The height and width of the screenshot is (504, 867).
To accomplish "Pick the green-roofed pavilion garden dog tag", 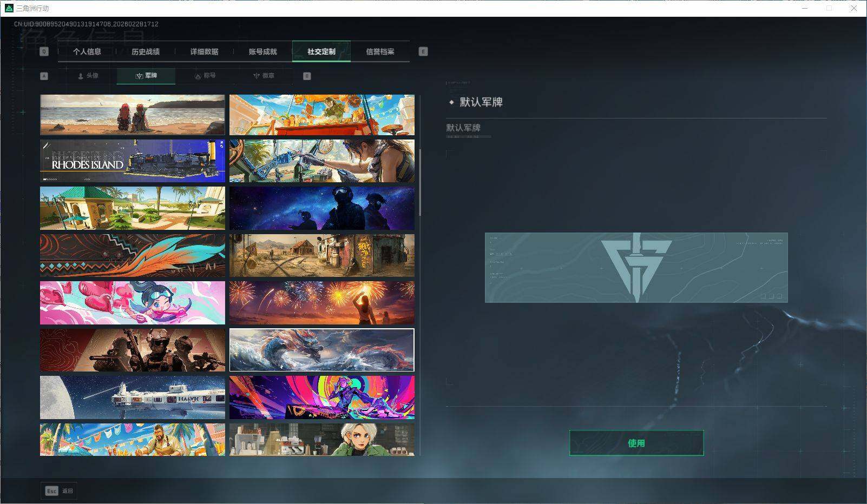I will pos(133,208).
